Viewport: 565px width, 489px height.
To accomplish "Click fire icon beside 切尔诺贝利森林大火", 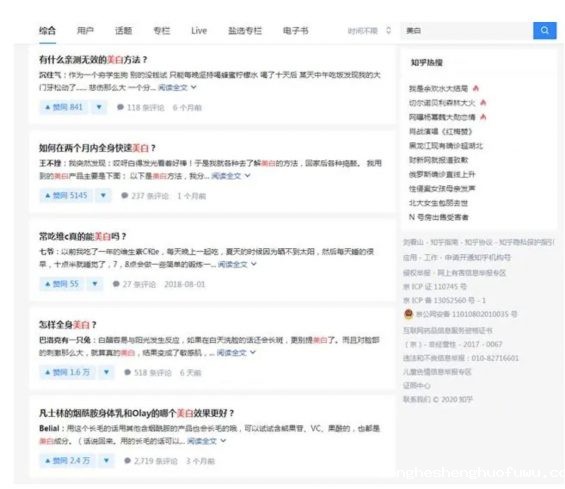I will [484, 103].
